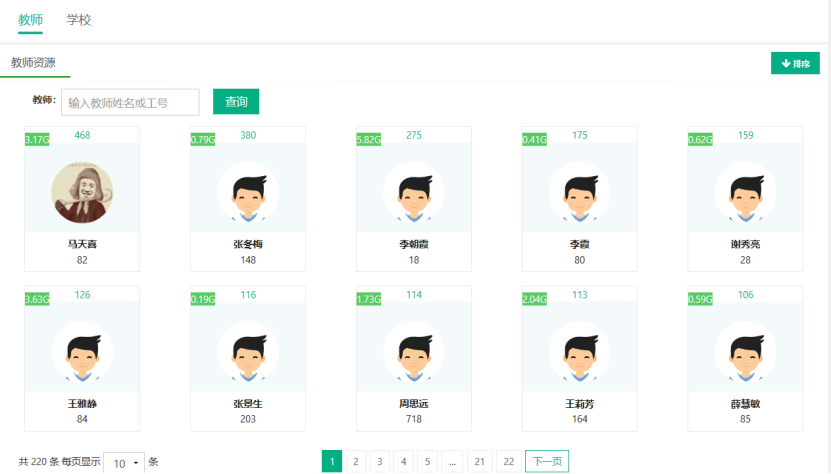Image resolution: width=831 pixels, height=474 pixels.
Task: Click the pagination ellipsis
Action: tap(453, 461)
